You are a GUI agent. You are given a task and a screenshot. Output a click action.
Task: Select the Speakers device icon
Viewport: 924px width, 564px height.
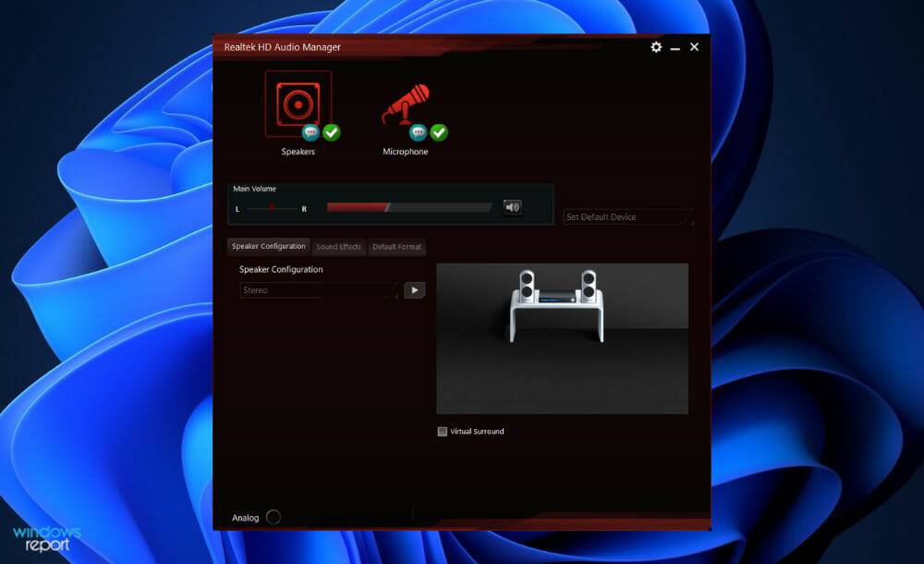[298, 100]
